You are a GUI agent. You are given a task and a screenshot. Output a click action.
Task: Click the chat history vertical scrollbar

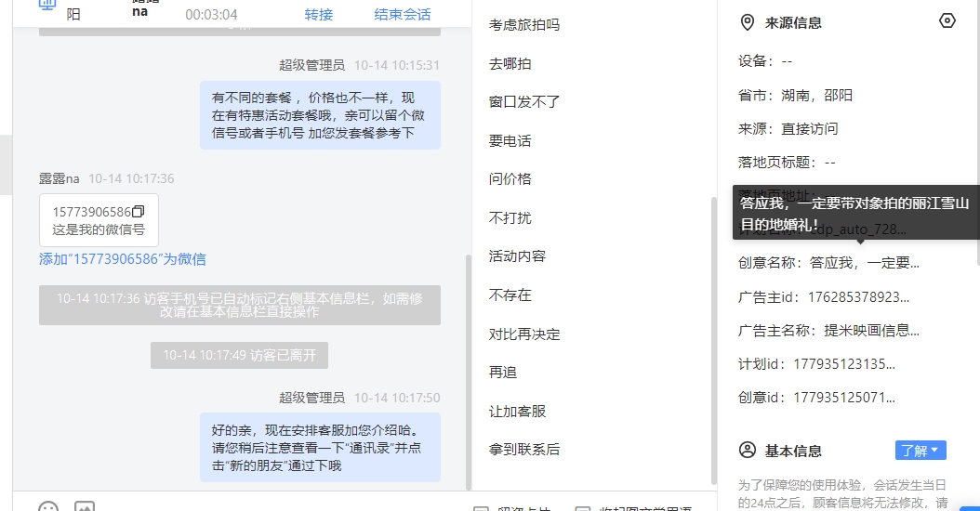[x=469, y=373]
